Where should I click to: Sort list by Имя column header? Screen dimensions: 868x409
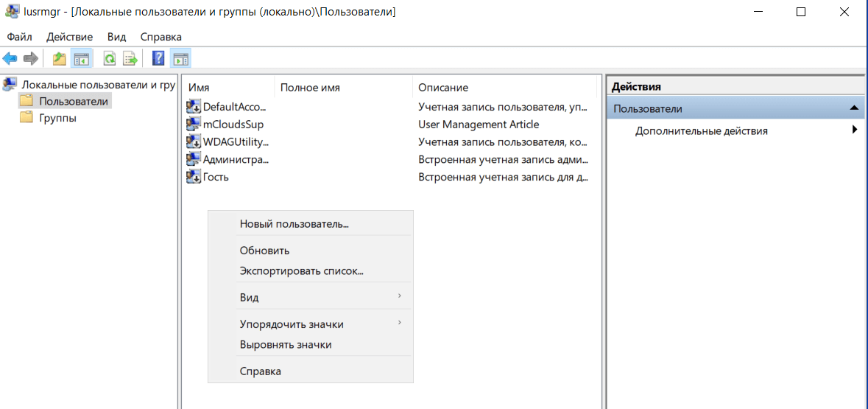[199, 87]
